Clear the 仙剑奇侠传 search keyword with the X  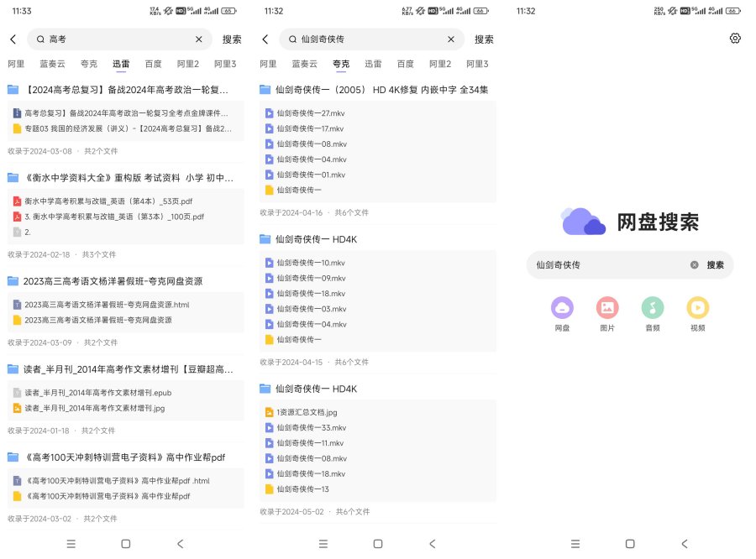pos(450,39)
